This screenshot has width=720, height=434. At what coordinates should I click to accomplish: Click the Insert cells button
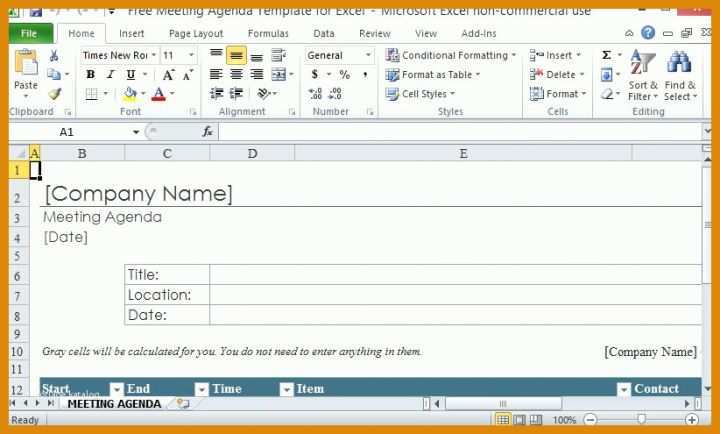coord(555,55)
